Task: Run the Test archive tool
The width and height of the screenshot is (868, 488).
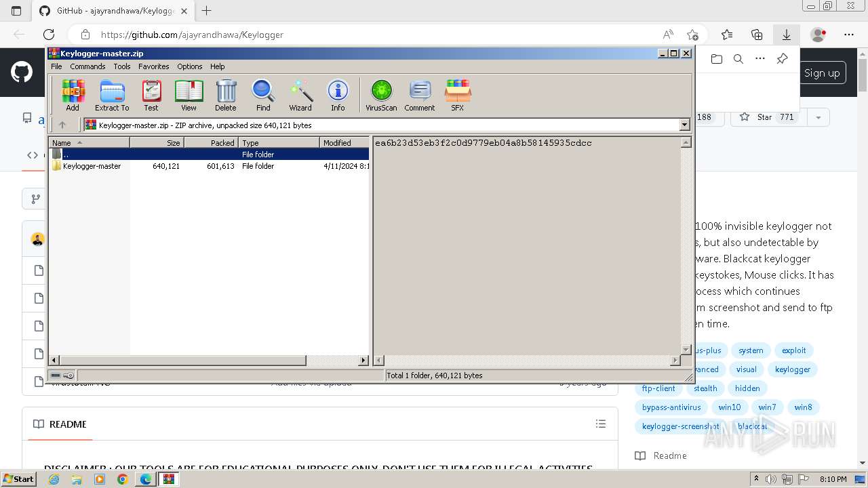Action: [x=151, y=95]
